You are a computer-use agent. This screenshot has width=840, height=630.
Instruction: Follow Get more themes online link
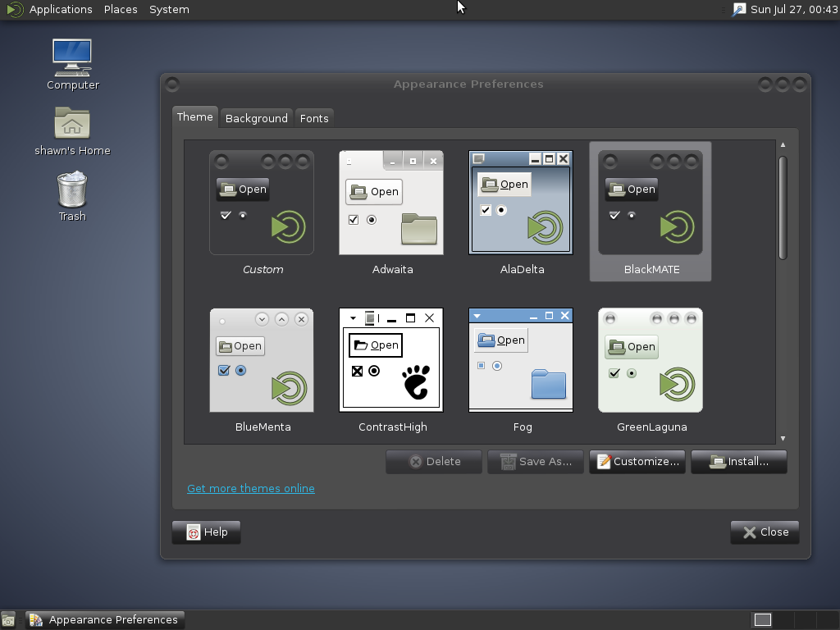(251, 489)
